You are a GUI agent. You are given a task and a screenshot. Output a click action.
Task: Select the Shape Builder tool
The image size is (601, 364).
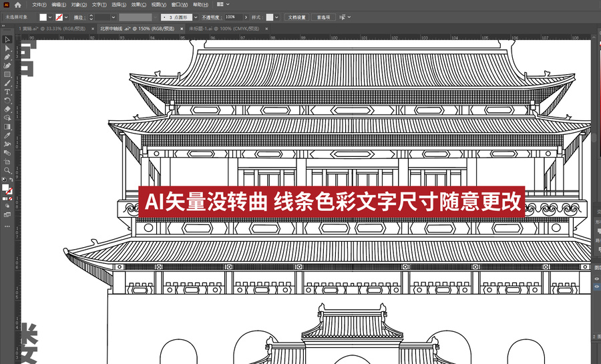point(7,118)
